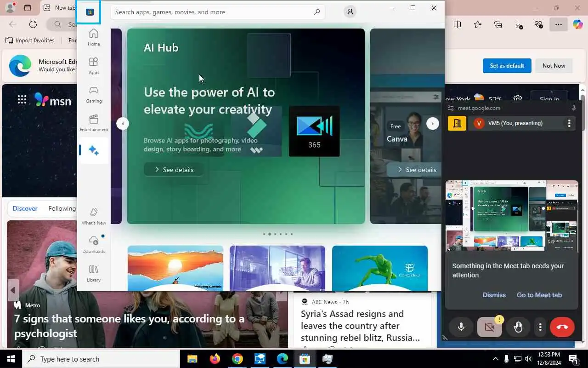Image resolution: width=588 pixels, height=368 pixels.
Task: Open File Explorer from the taskbar
Action: [x=192, y=359]
